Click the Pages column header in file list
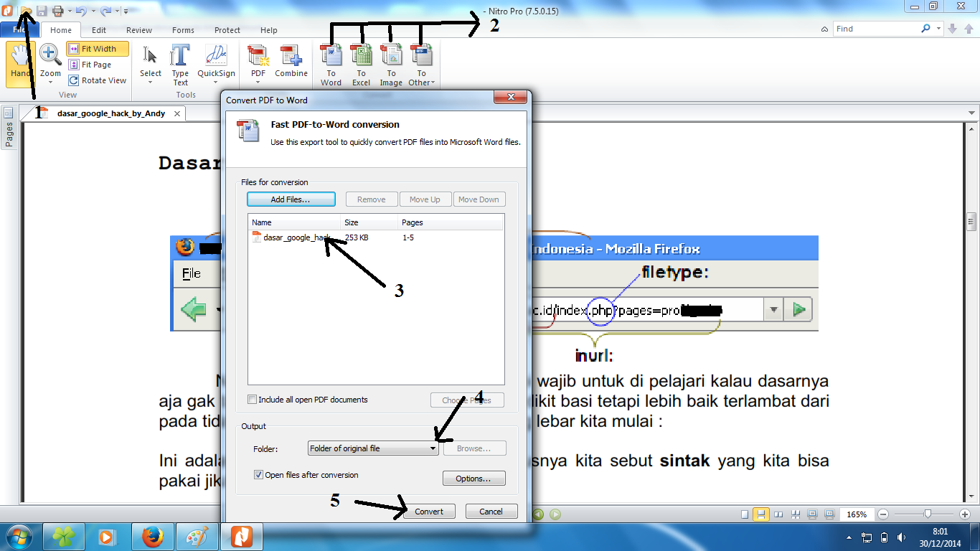980x551 pixels. pyautogui.click(x=451, y=222)
